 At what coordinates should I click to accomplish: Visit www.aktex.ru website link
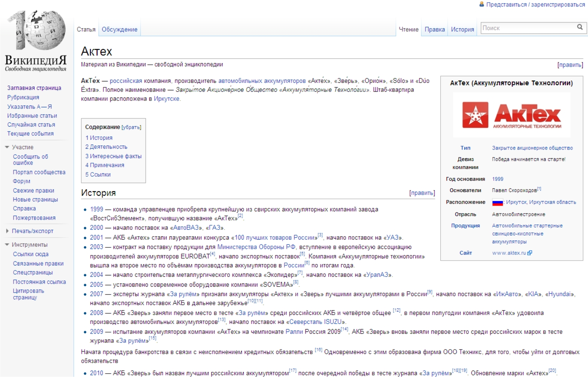pyautogui.click(x=509, y=253)
